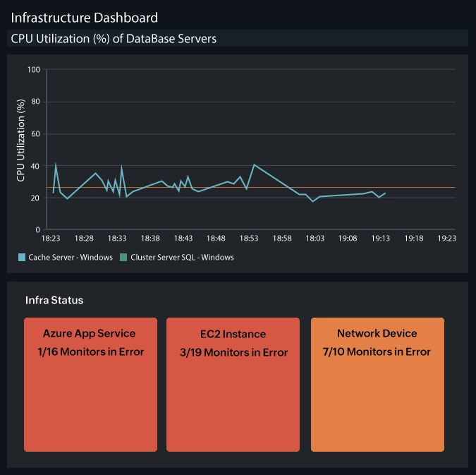476x475 pixels.
Task: Click the 19:23 time label on x-axis
Action: pyautogui.click(x=446, y=239)
